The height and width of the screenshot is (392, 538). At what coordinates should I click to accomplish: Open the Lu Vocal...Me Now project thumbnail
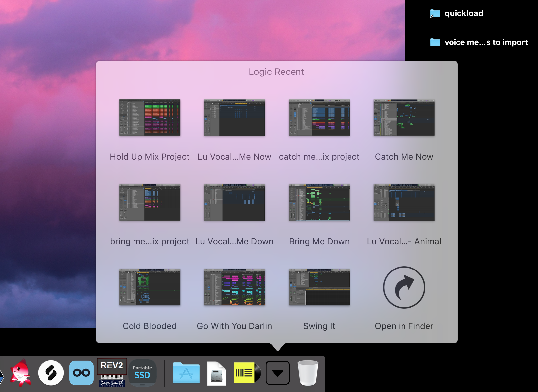point(235,118)
